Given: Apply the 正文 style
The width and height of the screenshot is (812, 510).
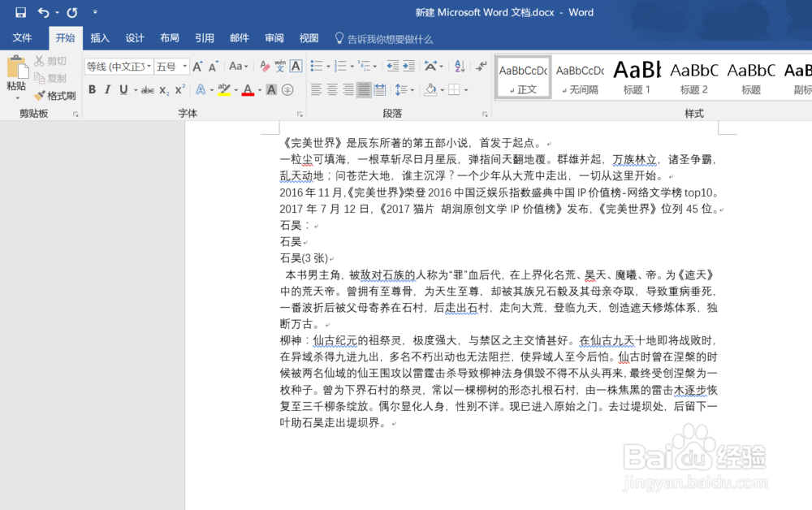Looking at the screenshot, I should [523, 78].
